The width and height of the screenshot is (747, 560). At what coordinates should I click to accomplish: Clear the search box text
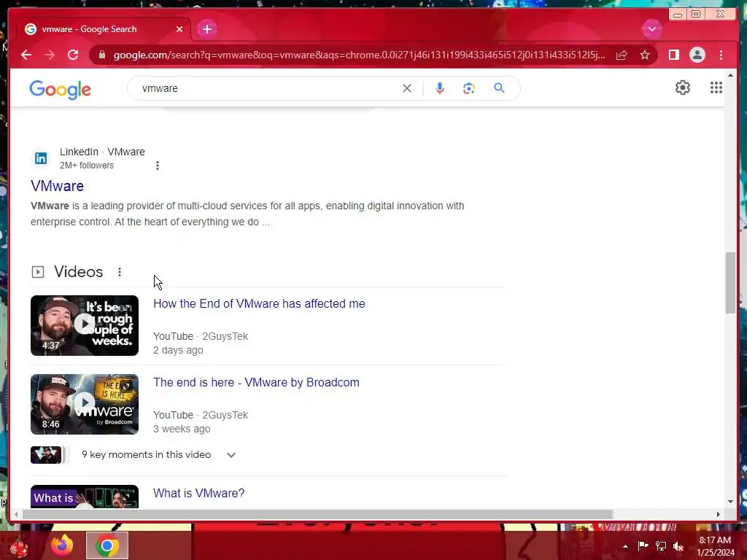click(x=407, y=88)
